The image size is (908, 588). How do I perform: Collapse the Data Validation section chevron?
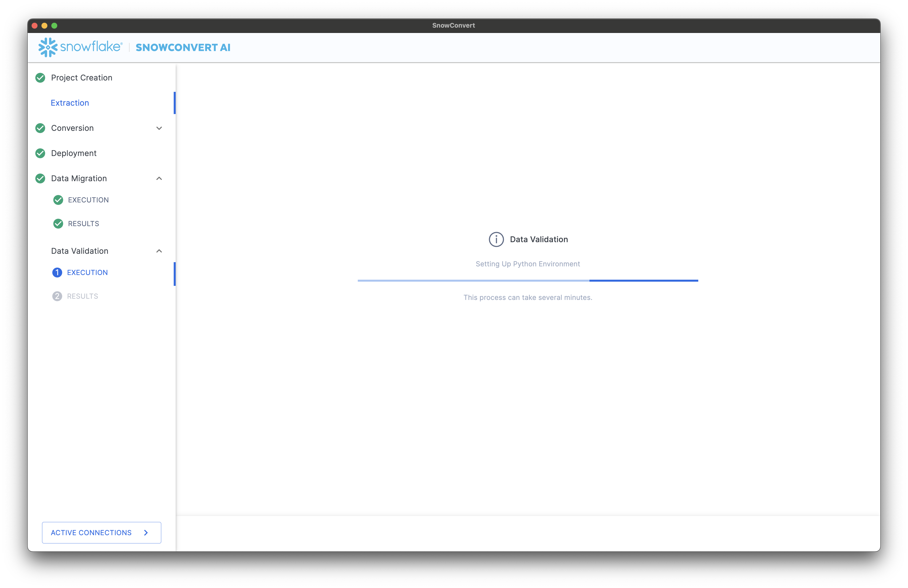[159, 251]
